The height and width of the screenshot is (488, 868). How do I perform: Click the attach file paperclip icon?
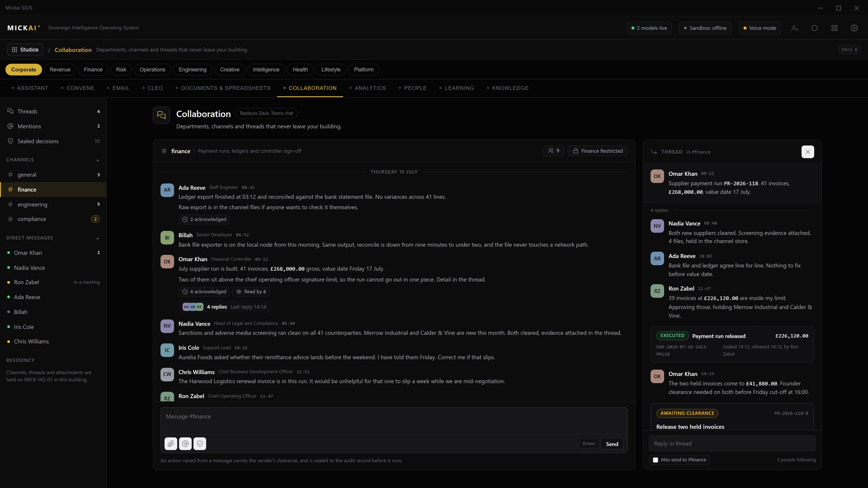click(171, 444)
